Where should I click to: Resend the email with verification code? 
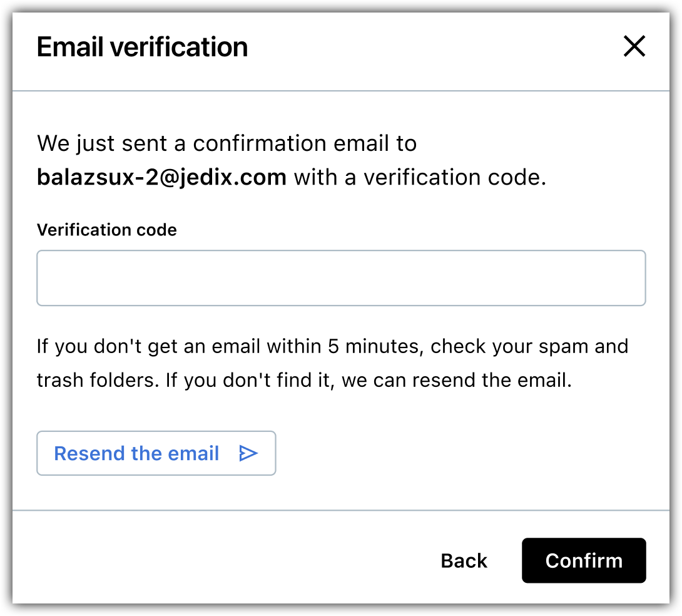(x=156, y=453)
